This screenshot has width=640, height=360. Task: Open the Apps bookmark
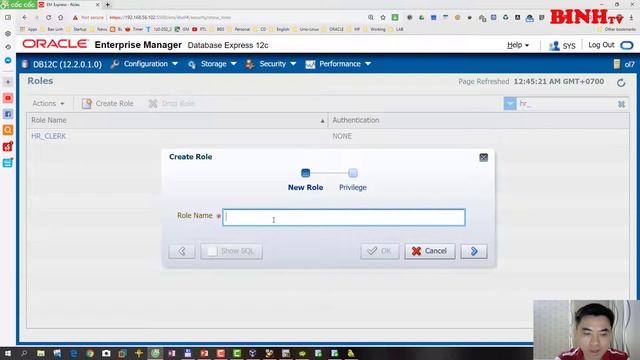click(29, 29)
